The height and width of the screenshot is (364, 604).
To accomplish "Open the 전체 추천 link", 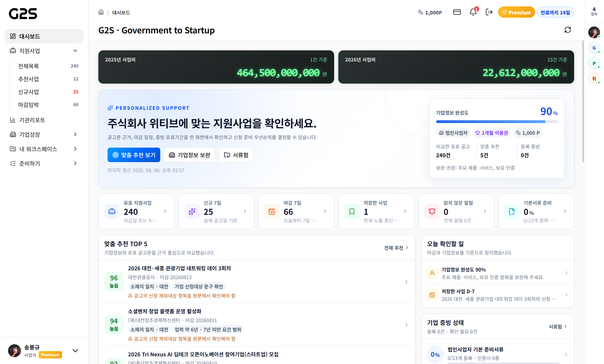I will (x=396, y=248).
